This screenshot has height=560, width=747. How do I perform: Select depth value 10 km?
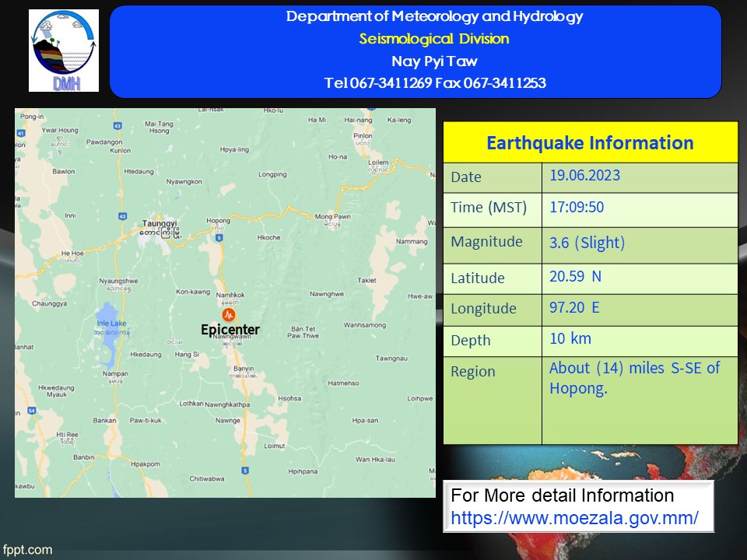coord(570,338)
